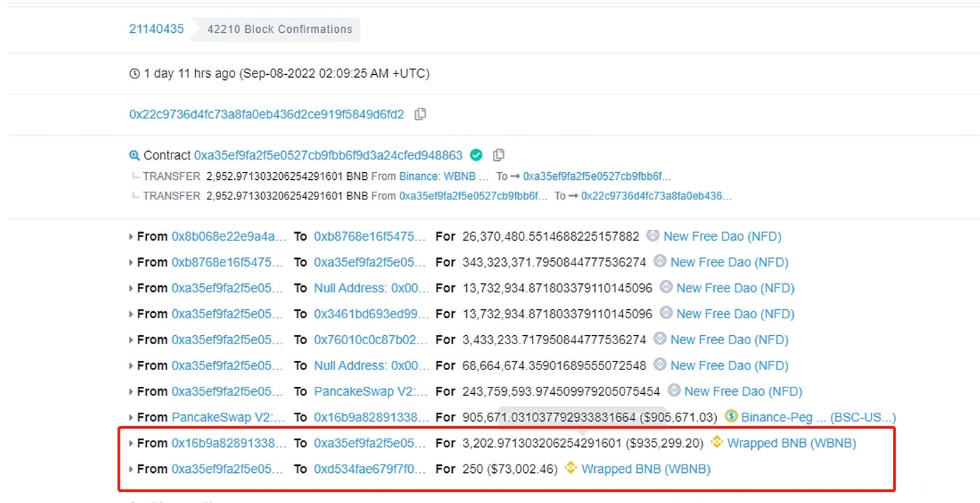Expand the transfer row to 0x76010c0c87b02
Viewport: 980px width, 503px height.
coord(131,340)
